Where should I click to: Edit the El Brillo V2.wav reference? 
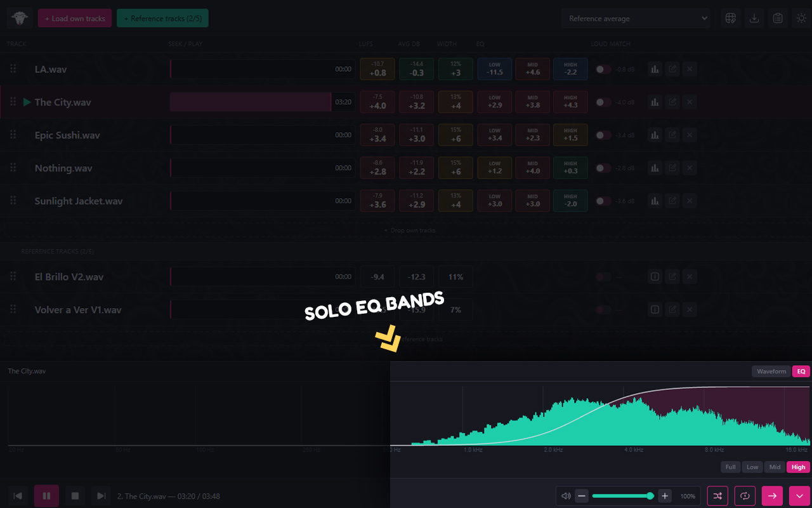pos(672,277)
